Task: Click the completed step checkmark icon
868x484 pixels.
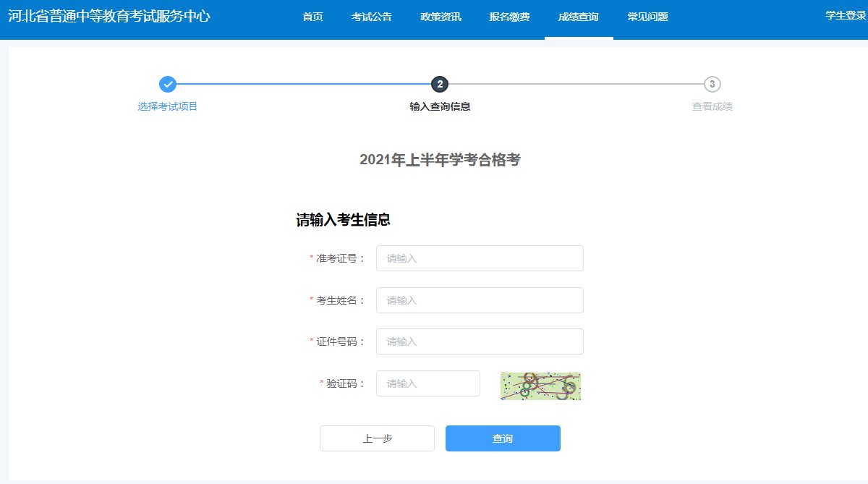Action: (x=168, y=85)
